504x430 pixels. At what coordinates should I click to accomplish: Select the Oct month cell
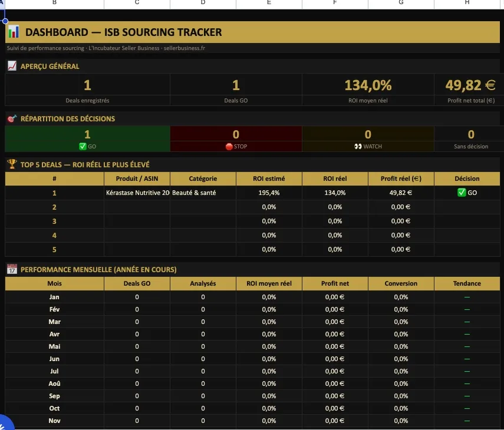tap(54, 408)
